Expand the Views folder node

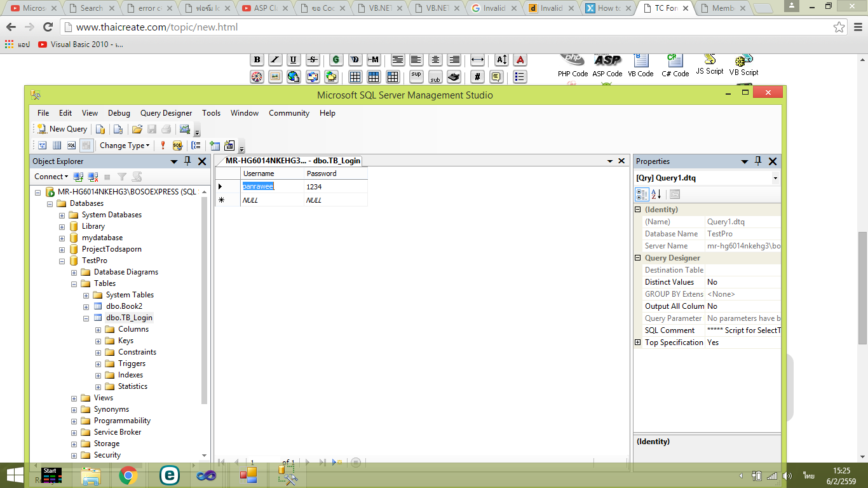pos(74,398)
